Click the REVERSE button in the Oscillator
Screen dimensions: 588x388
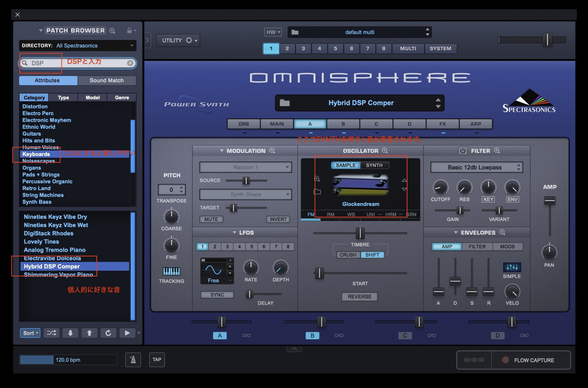(359, 297)
